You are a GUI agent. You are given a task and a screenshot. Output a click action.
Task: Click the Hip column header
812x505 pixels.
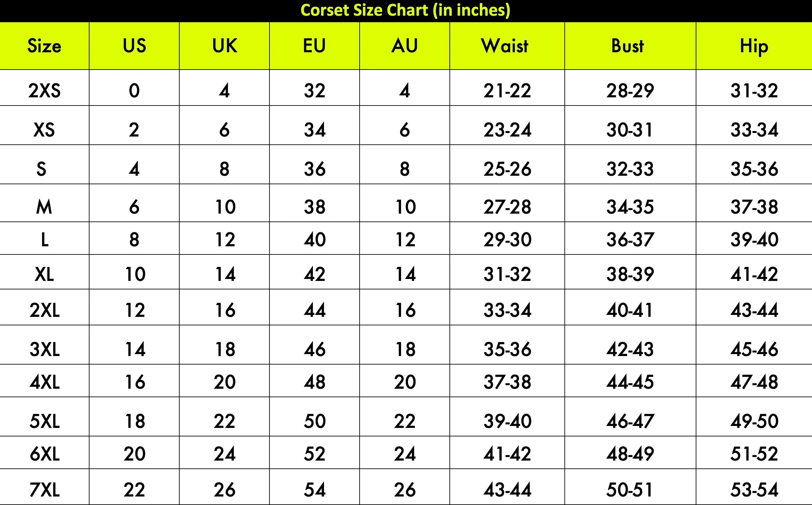[x=754, y=47]
